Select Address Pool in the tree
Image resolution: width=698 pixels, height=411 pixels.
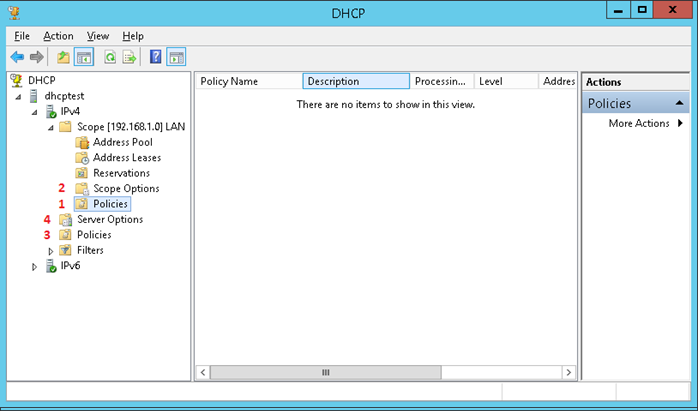(122, 142)
